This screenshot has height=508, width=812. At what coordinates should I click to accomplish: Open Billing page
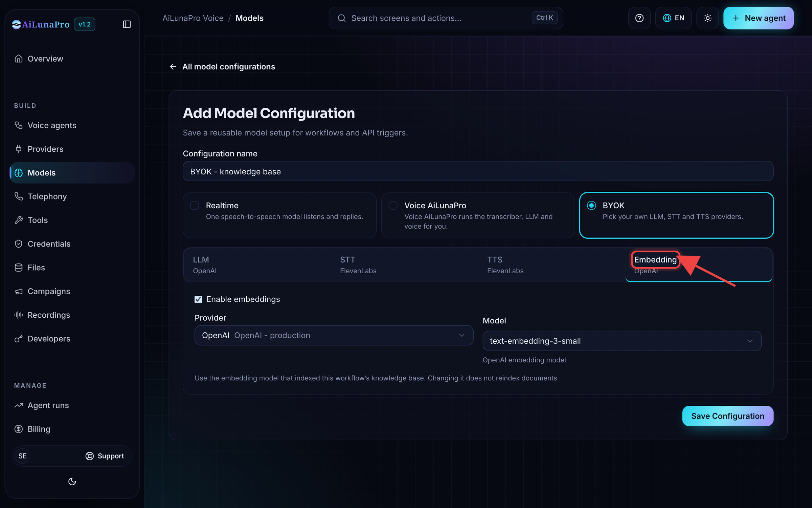tap(72, 429)
